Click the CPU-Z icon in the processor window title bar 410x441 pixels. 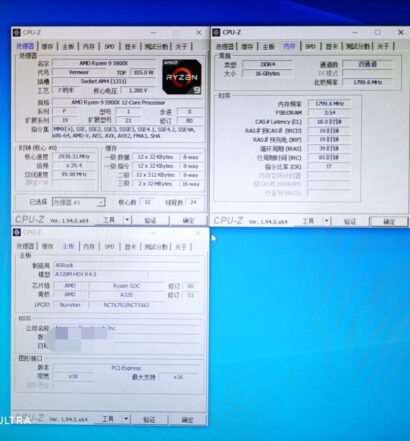(x=17, y=33)
